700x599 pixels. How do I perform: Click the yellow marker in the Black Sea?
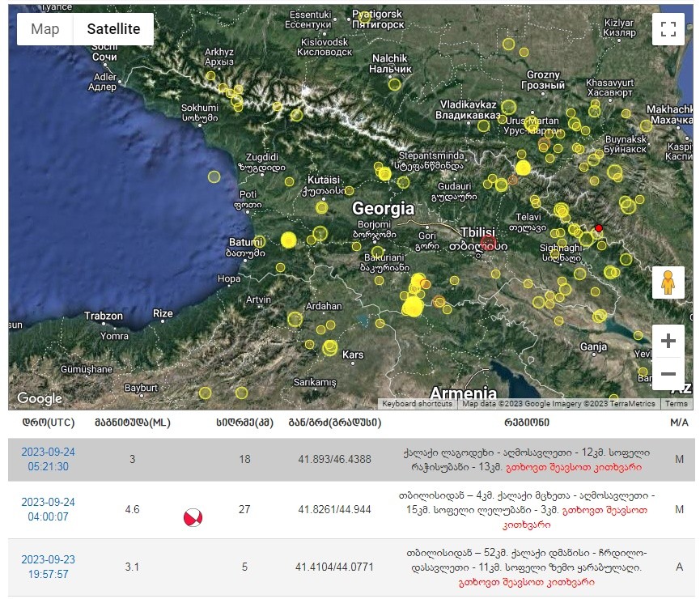[x=214, y=177]
